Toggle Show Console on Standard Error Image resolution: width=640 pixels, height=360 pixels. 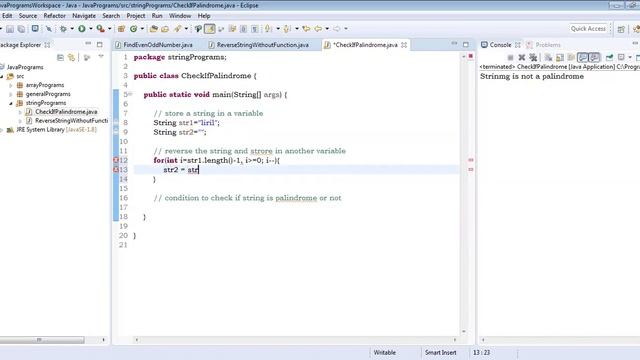pyautogui.click(x=594, y=58)
